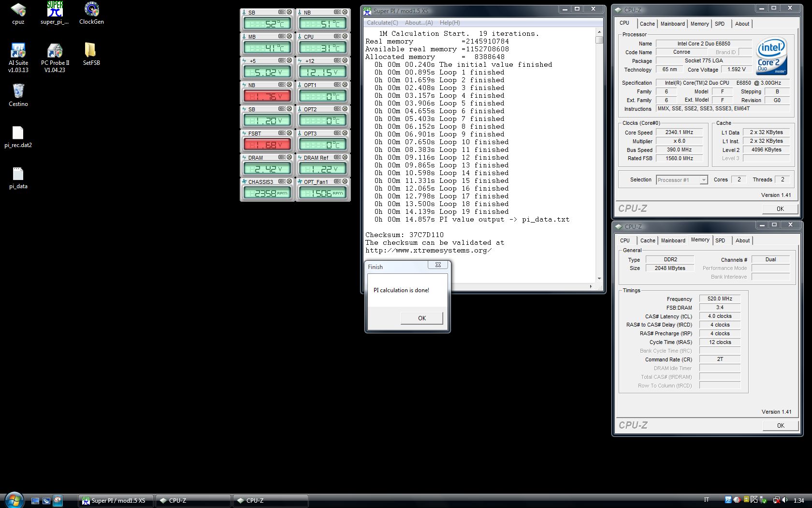This screenshot has width=812, height=508.
Task: Select the Cestino recycle bin icon
Action: pyautogui.click(x=18, y=95)
